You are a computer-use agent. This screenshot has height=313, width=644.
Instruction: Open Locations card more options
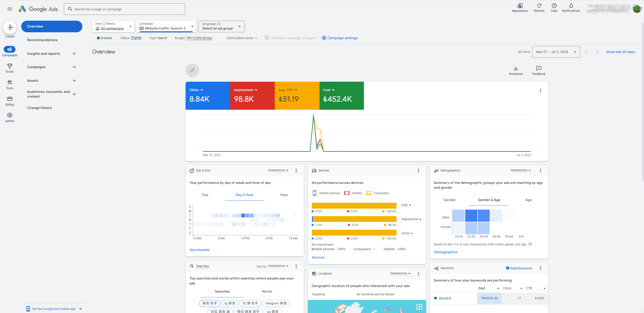pos(418,274)
